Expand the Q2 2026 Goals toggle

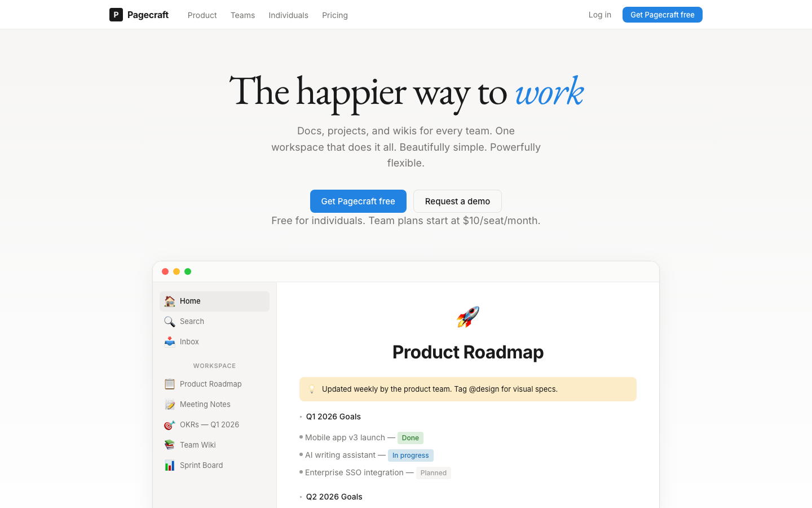click(x=301, y=497)
